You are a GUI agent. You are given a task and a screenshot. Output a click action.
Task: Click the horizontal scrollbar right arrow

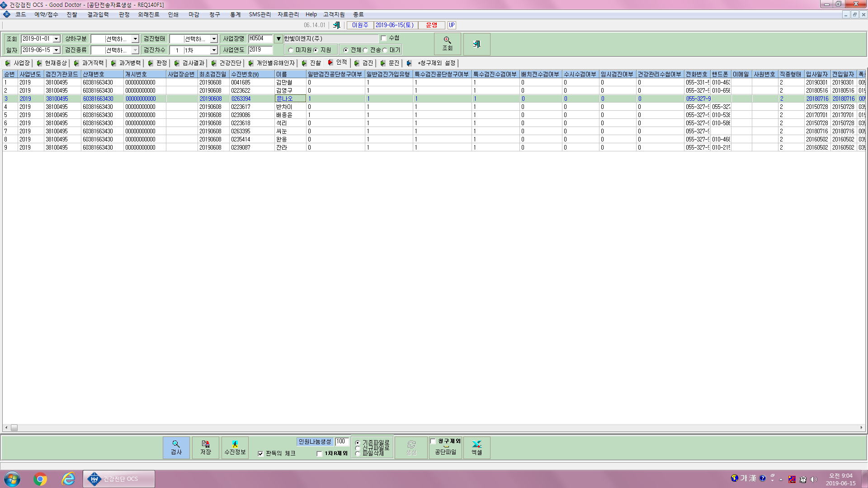click(x=861, y=427)
